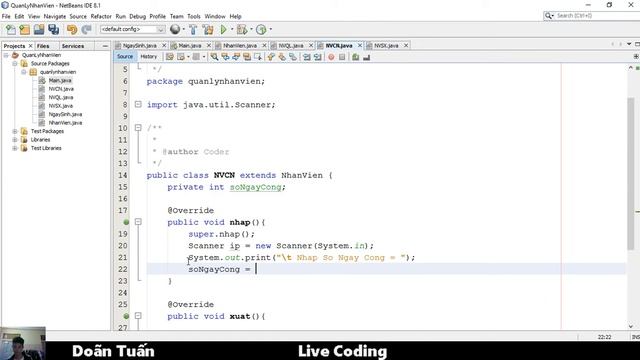
Task: Click the Comment code icon in editor toolbar
Action: pos(356,57)
